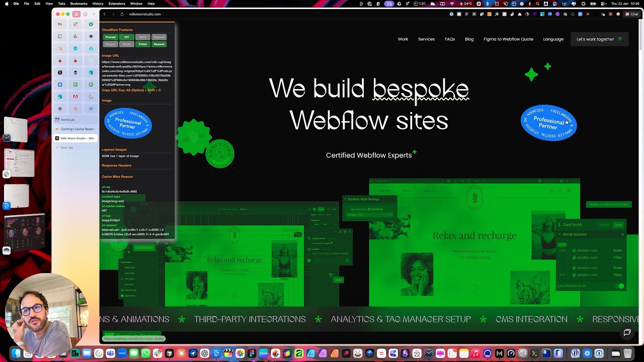The image size is (644, 362).
Task: Switch to the Caching | Cache Reserve tab
Action: (x=76, y=129)
